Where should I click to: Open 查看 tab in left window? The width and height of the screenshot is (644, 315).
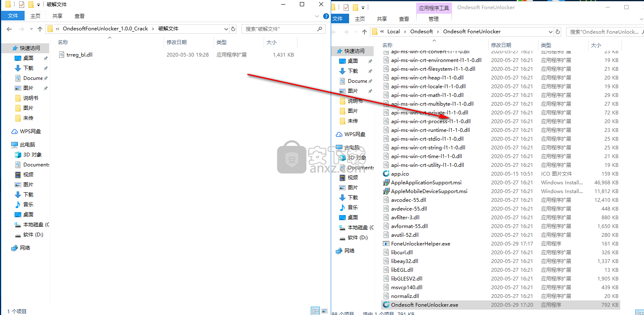pyautogui.click(x=80, y=16)
